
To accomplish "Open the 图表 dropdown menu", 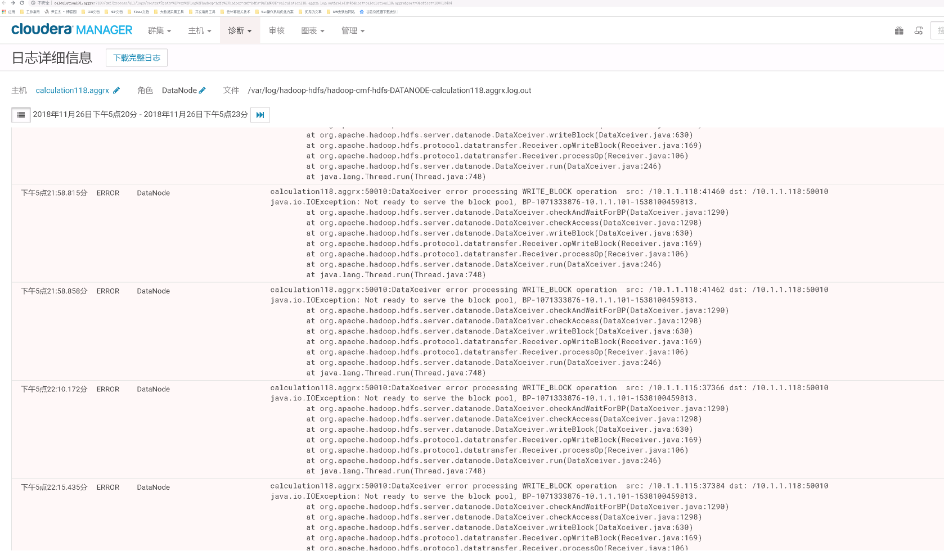I will [313, 30].
